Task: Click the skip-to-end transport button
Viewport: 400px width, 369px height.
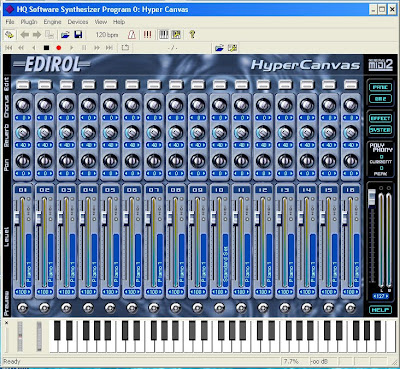Action: tap(109, 48)
